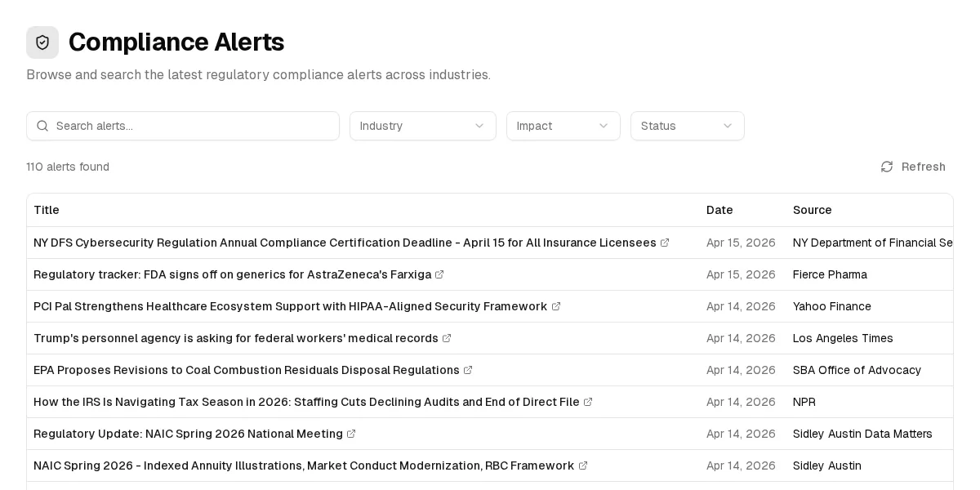Expand the Industry filter dropdown
The image size is (980, 490).
pyautogui.click(x=423, y=126)
